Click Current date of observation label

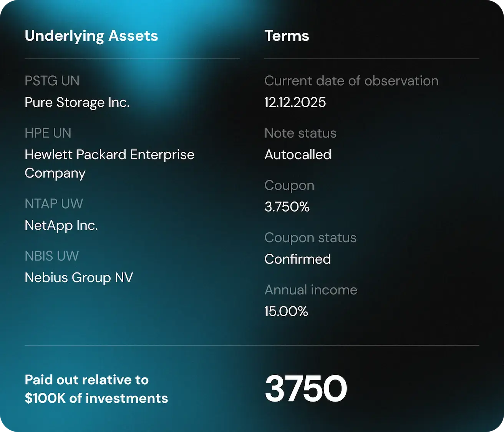click(x=351, y=81)
